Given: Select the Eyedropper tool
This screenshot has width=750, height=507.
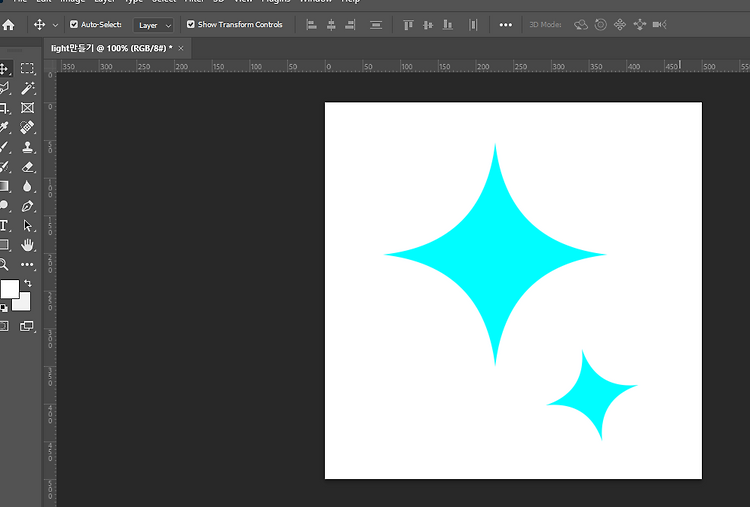Looking at the screenshot, I should point(4,127).
